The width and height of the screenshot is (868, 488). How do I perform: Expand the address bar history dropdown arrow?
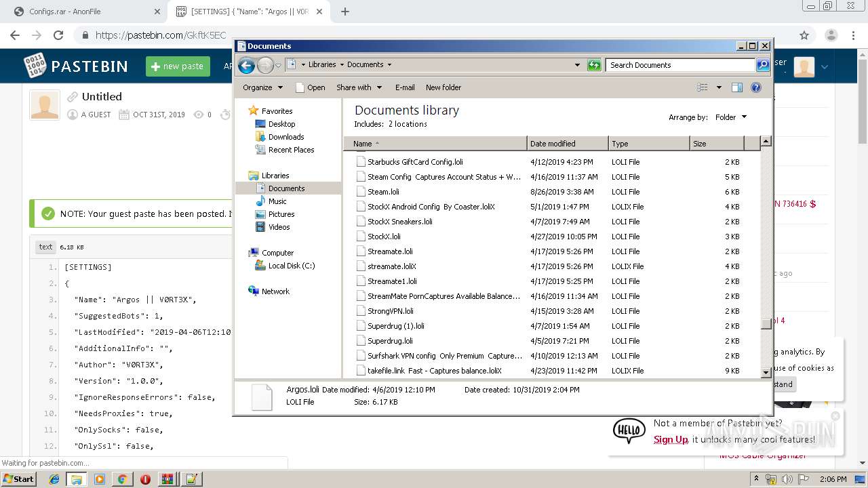tap(577, 65)
